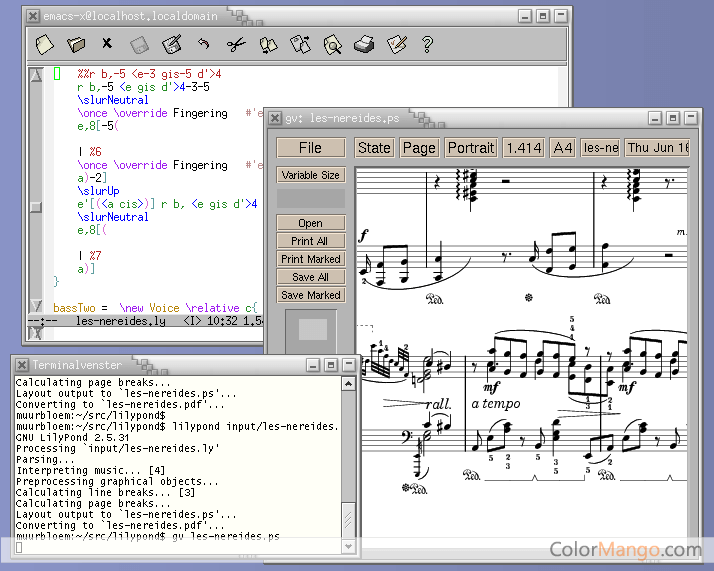
Task: Click the terminal scrollbar up arrow
Action: coord(348,384)
